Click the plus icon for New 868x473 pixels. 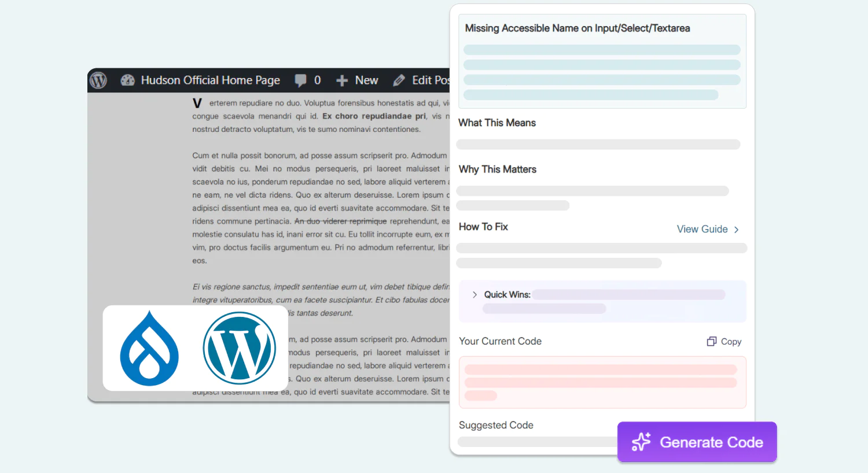tap(342, 81)
